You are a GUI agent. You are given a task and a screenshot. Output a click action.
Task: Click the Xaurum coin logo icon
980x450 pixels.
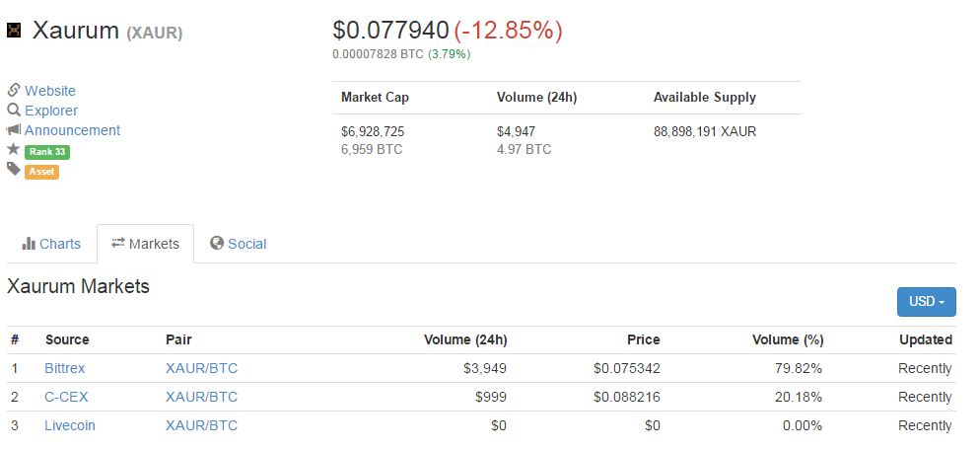pyautogui.click(x=14, y=30)
